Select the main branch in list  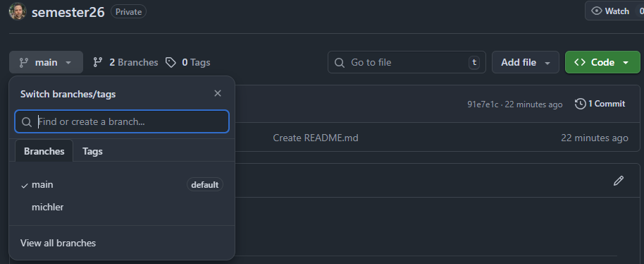[x=122, y=185]
